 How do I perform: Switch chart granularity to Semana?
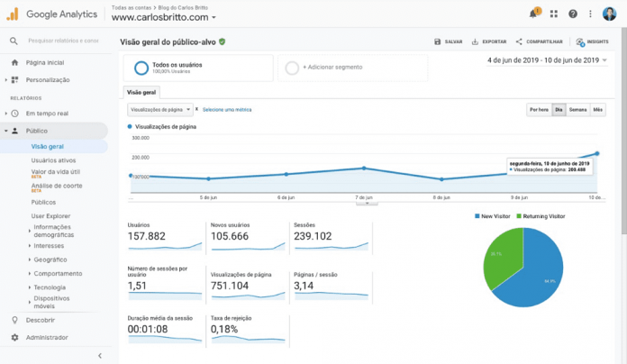click(x=577, y=109)
